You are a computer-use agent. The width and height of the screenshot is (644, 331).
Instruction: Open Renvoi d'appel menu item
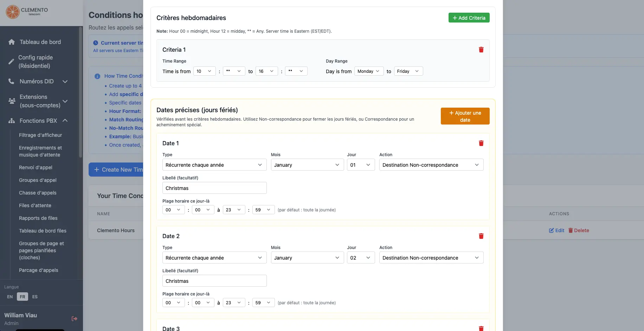coord(36,167)
